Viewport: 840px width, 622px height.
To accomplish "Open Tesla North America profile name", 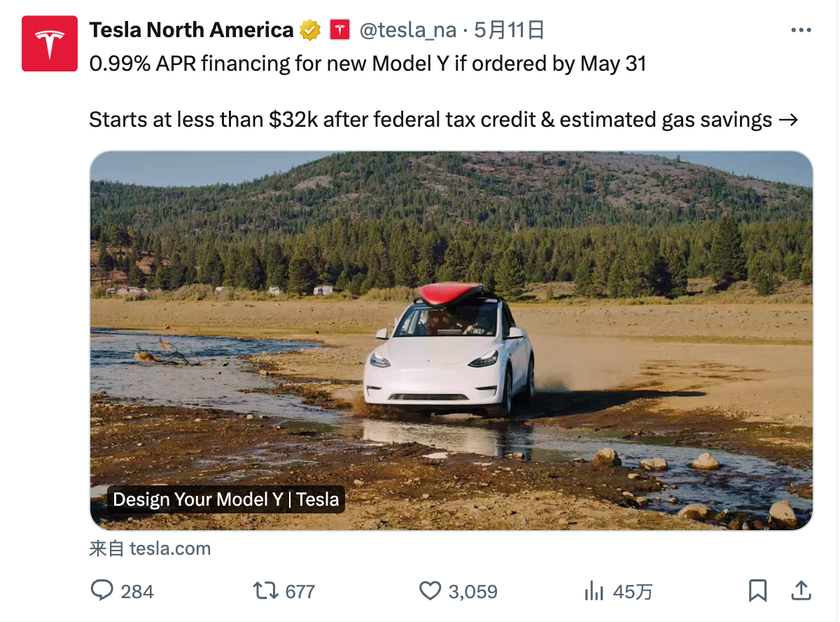I will coord(191,30).
